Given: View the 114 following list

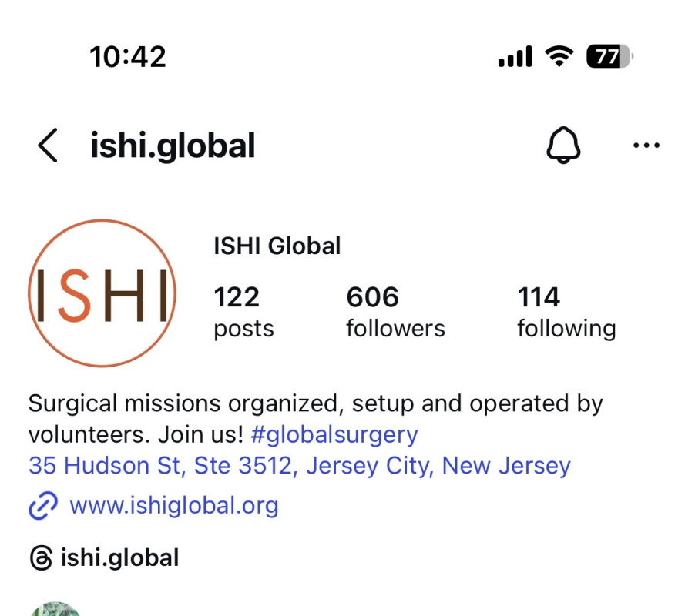Looking at the screenshot, I should point(566,312).
